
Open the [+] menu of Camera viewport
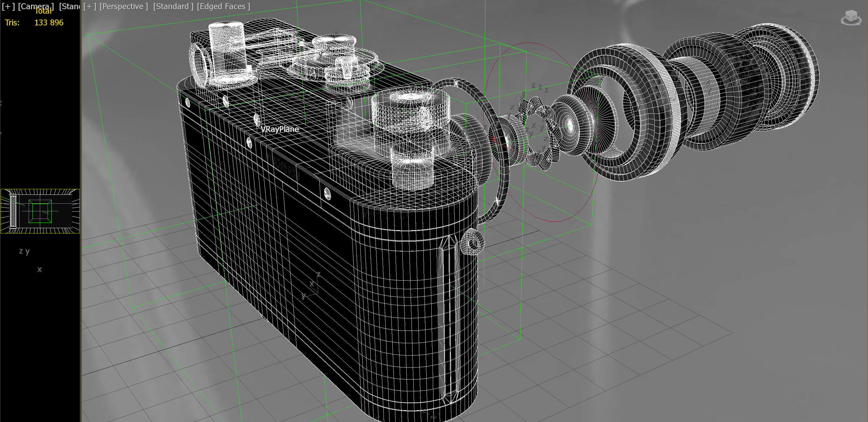(x=9, y=6)
